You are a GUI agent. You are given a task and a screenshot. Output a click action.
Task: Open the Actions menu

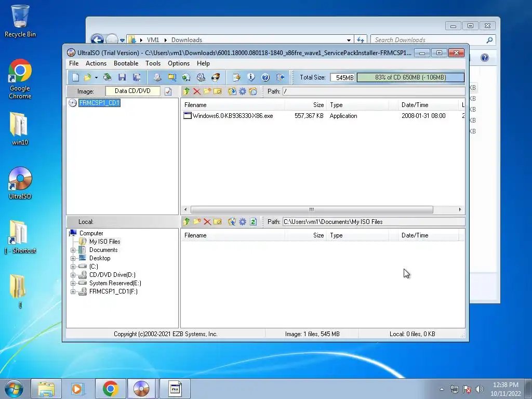click(96, 63)
